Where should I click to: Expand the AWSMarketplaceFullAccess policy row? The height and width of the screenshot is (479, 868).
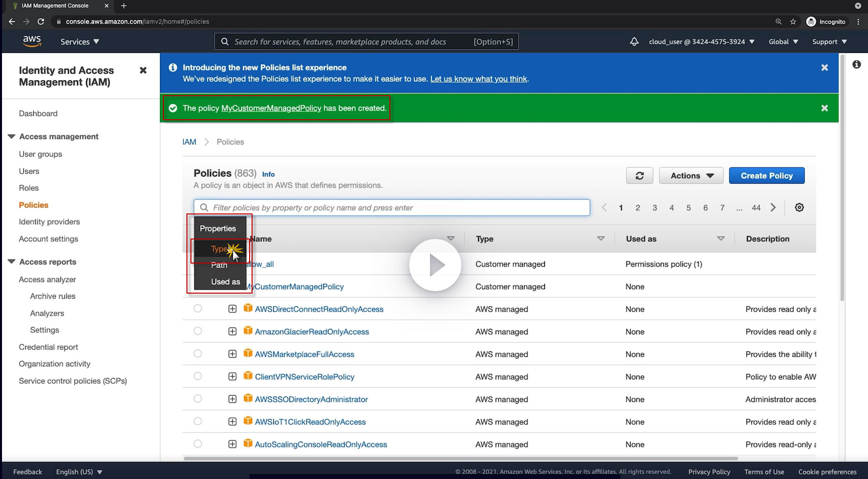(x=233, y=354)
